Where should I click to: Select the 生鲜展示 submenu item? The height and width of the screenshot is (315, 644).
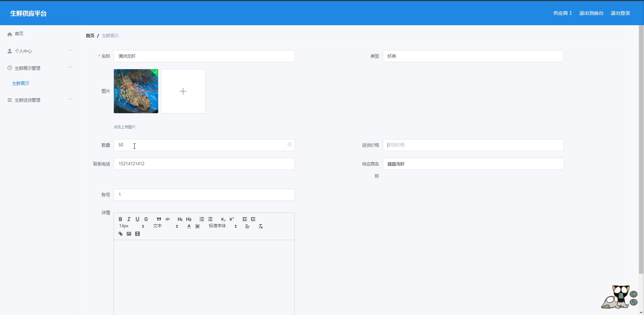click(21, 83)
